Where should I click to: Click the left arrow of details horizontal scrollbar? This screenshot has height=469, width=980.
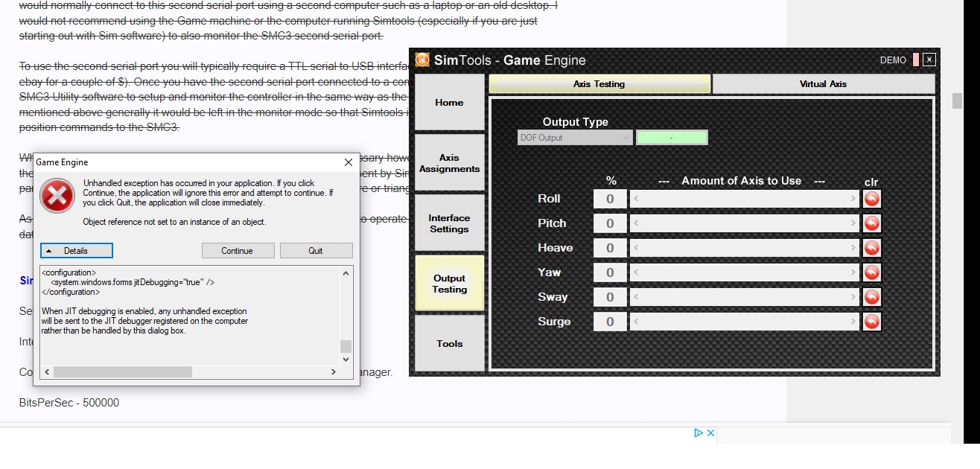point(47,371)
